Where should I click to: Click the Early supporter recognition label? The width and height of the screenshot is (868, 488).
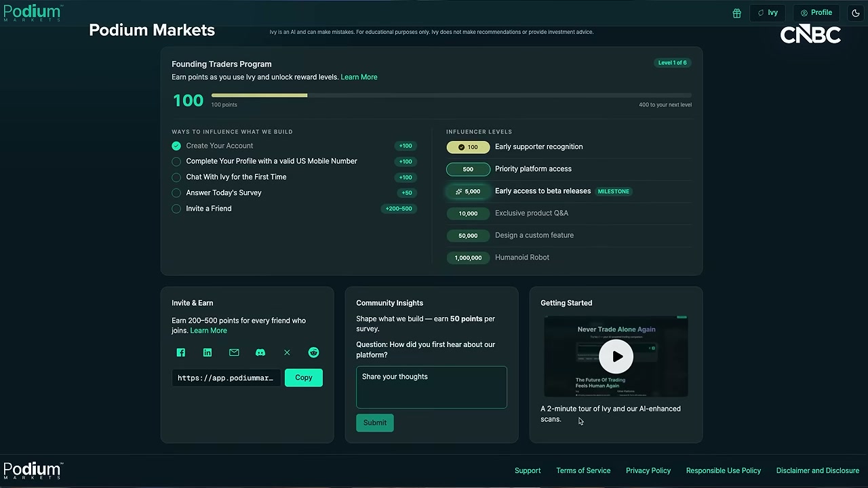[x=539, y=146]
